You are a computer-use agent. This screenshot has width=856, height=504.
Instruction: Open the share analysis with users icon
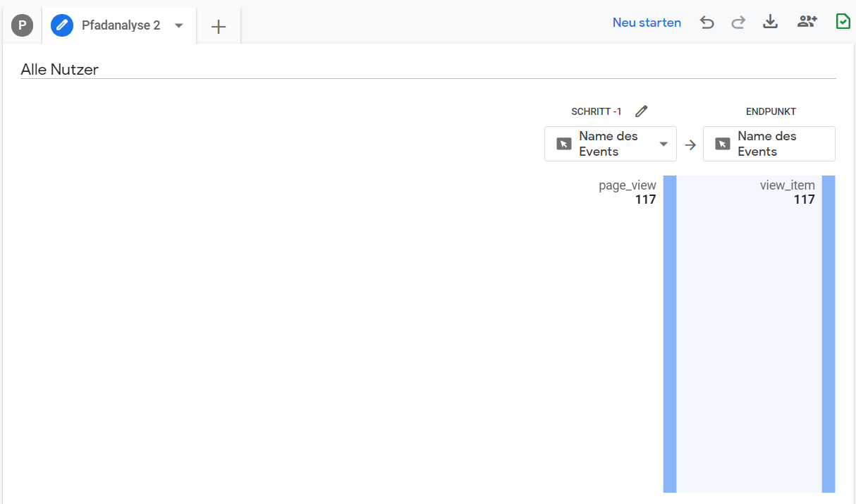click(806, 22)
